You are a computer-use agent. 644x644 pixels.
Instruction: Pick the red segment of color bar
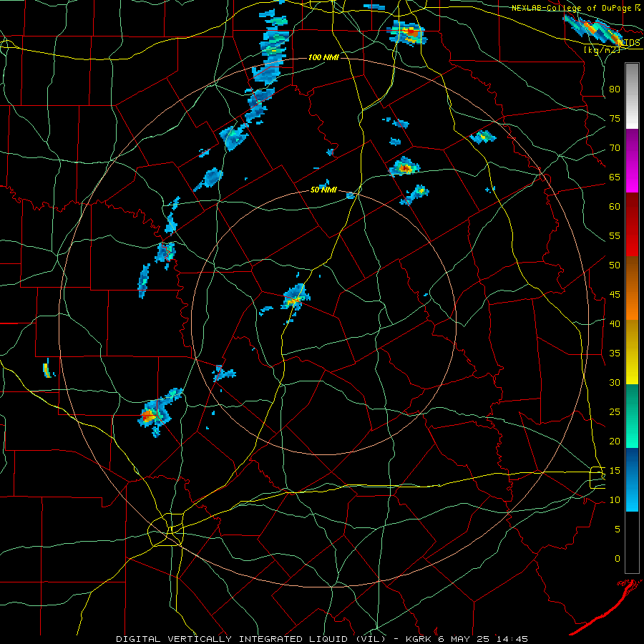click(x=632, y=225)
